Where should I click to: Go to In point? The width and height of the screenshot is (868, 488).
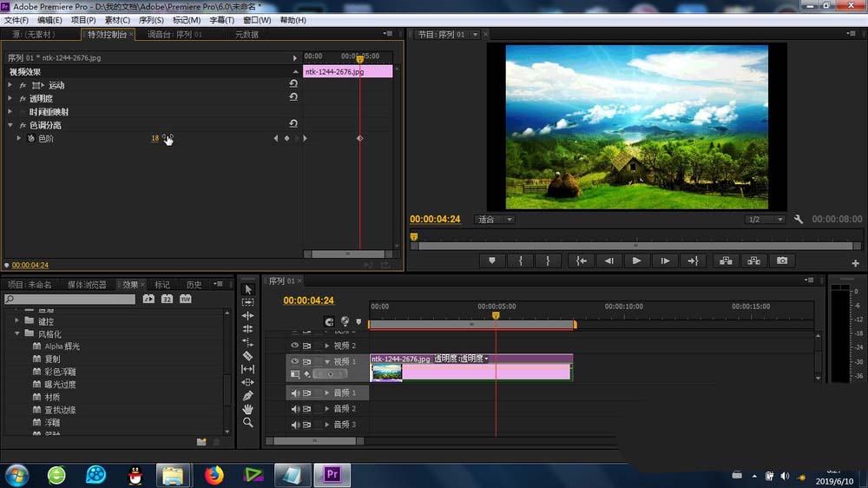tap(582, 260)
